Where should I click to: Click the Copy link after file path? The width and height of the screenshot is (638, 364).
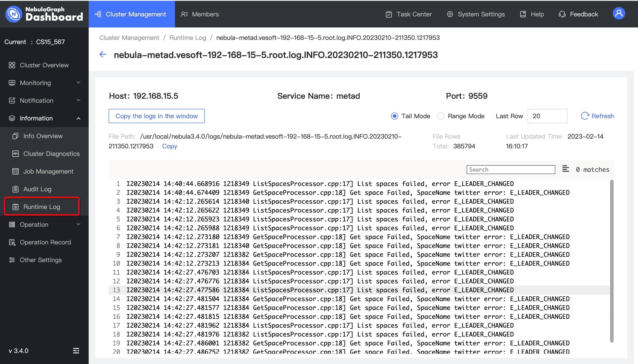pyautogui.click(x=169, y=146)
